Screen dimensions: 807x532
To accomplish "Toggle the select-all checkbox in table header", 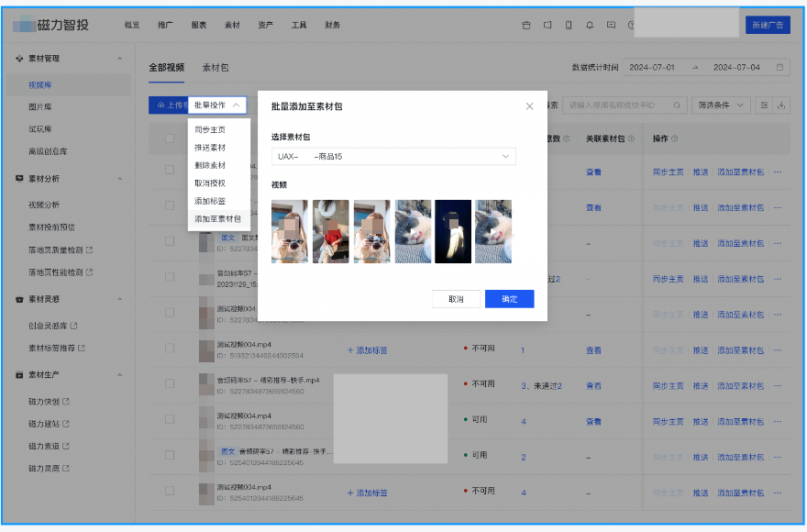I will point(170,139).
